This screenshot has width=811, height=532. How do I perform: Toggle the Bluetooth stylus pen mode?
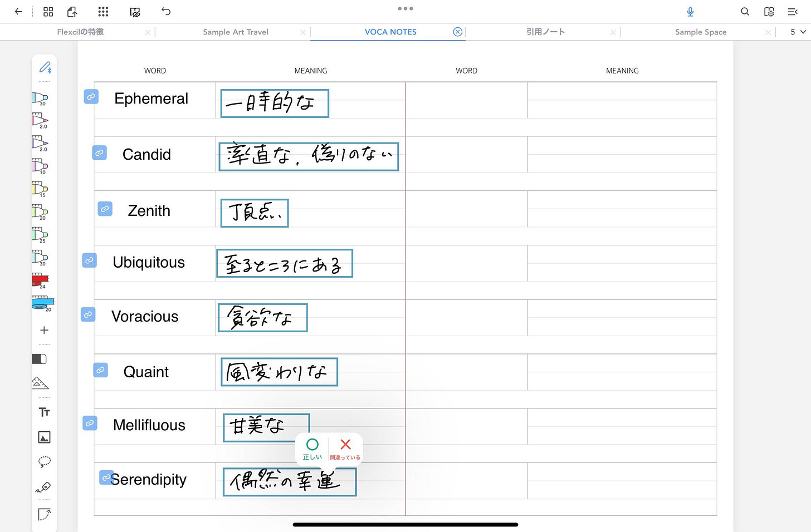(x=45, y=68)
